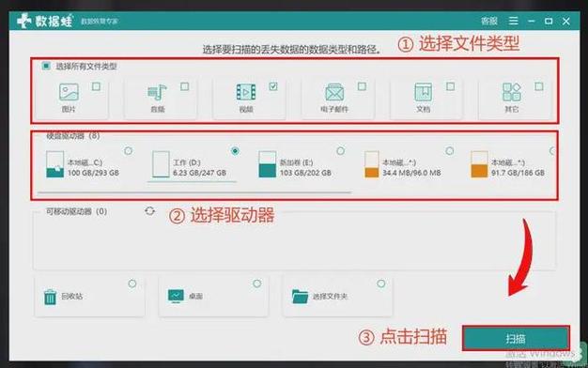Screen dimensions: 588x368
Task: Click the 选择文件夹 label text
Action: coord(330,297)
